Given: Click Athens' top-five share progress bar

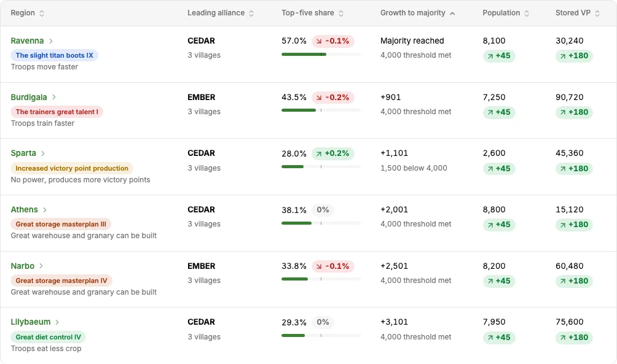Looking at the screenshot, I should (321, 223).
